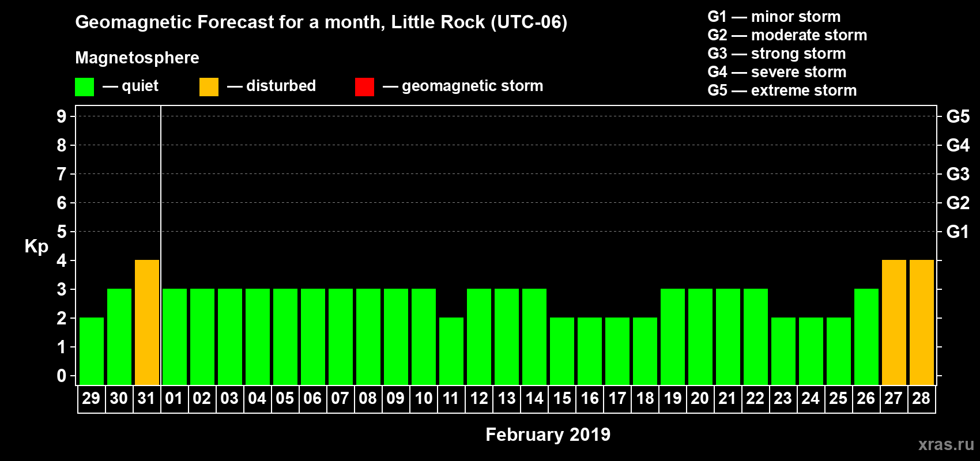980x461 pixels.
Task: Click the Kp axis value 6
Action: (62, 203)
